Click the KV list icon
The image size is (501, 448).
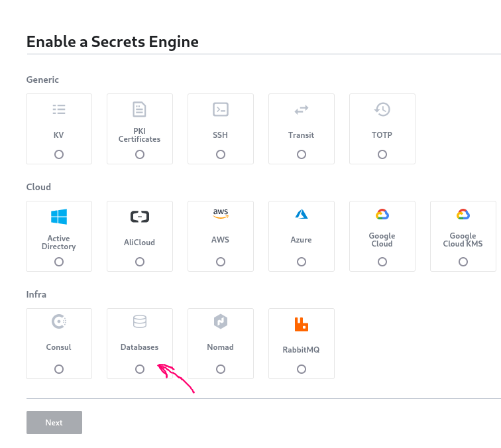tap(59, 109)
